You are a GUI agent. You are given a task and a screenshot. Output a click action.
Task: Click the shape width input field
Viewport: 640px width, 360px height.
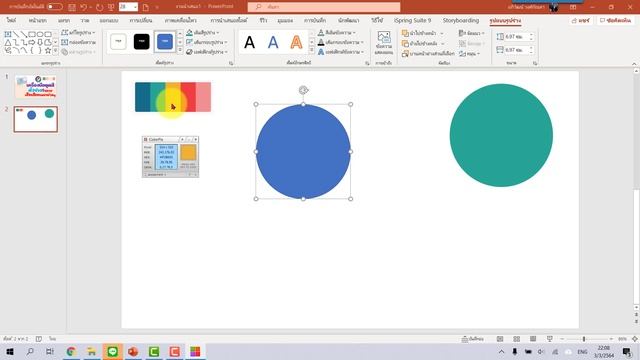point(515,50)
